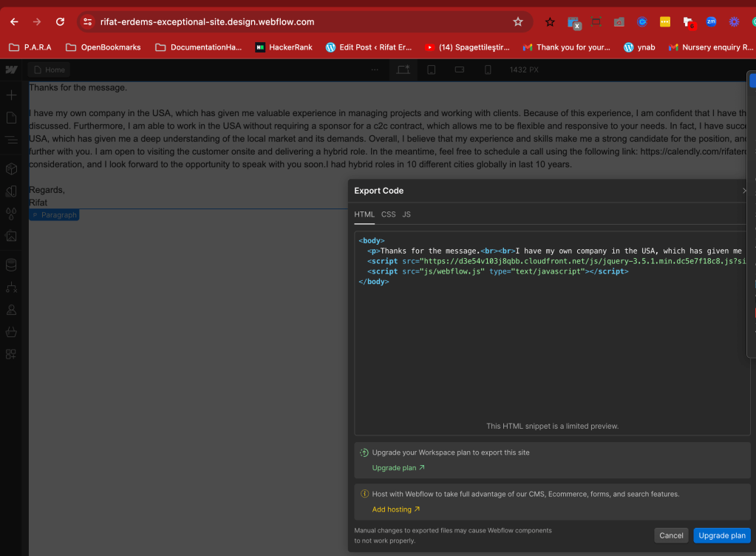Select the tablet breakpoint
Image resolution: width=756 pixels, height=556 pixels.
pos(431,70)
